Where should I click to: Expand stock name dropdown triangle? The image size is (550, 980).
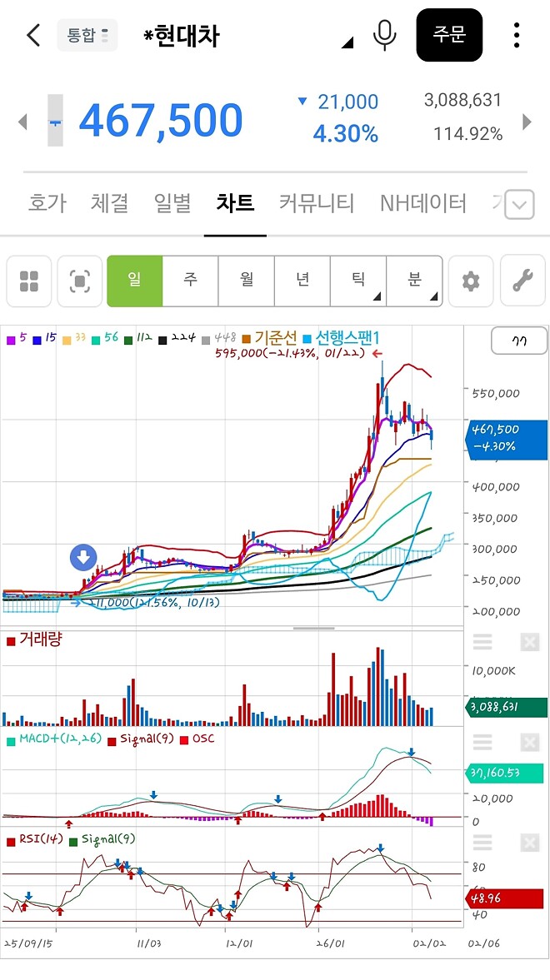[x=347, y=42]
